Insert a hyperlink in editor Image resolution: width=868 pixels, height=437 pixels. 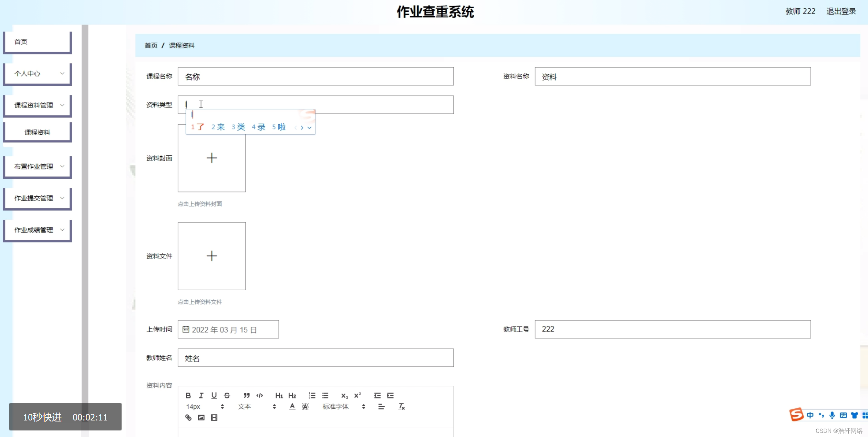(188, 418)
